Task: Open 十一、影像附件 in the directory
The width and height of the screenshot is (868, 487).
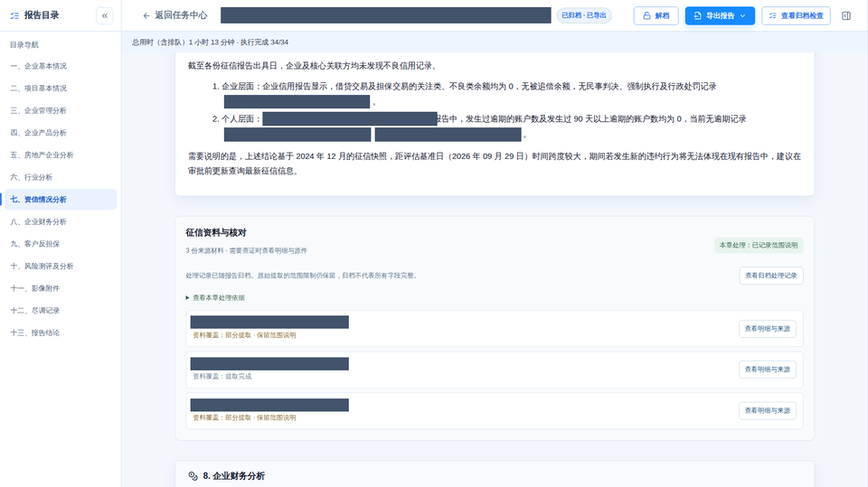Action: pos(61,288)
